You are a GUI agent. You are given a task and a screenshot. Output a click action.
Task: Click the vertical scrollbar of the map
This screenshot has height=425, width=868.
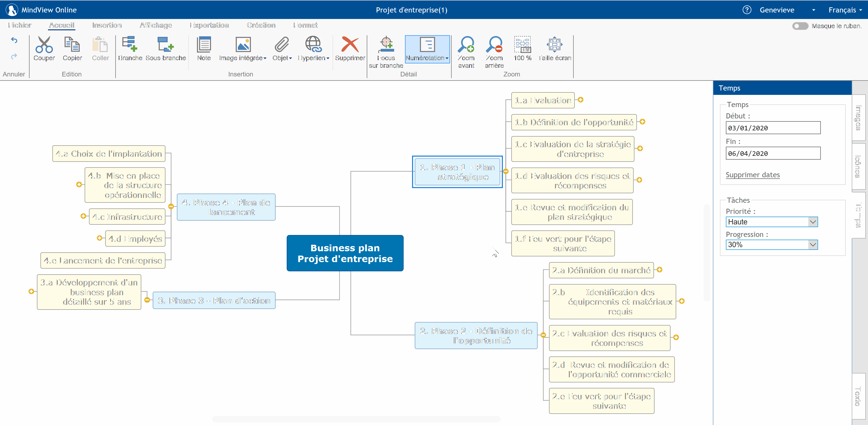(x=707, y=252)
